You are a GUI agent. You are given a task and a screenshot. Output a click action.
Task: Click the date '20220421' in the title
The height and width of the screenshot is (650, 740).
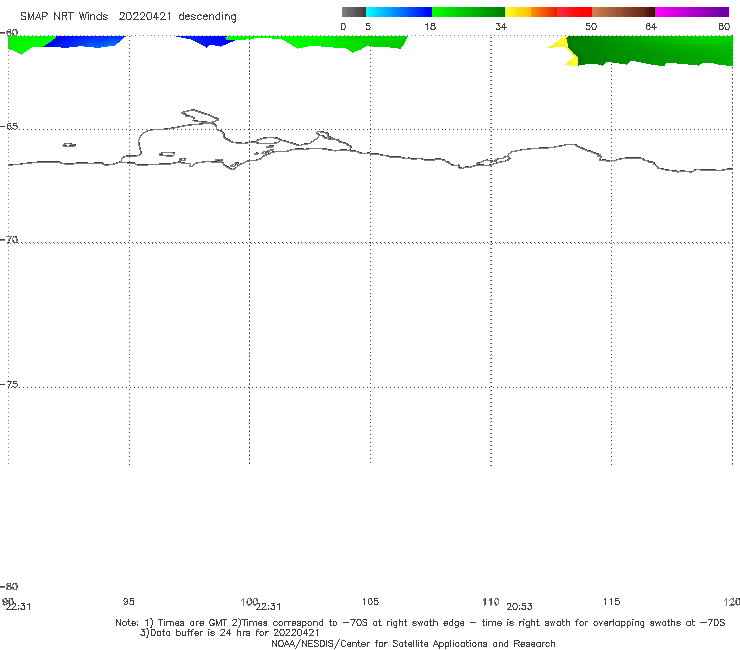145,17
